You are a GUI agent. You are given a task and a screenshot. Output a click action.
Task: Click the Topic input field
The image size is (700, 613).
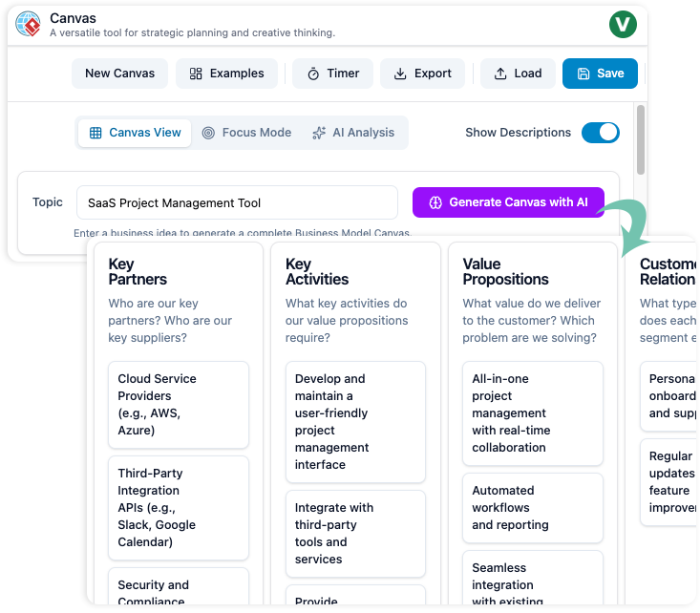coord(237,202)
